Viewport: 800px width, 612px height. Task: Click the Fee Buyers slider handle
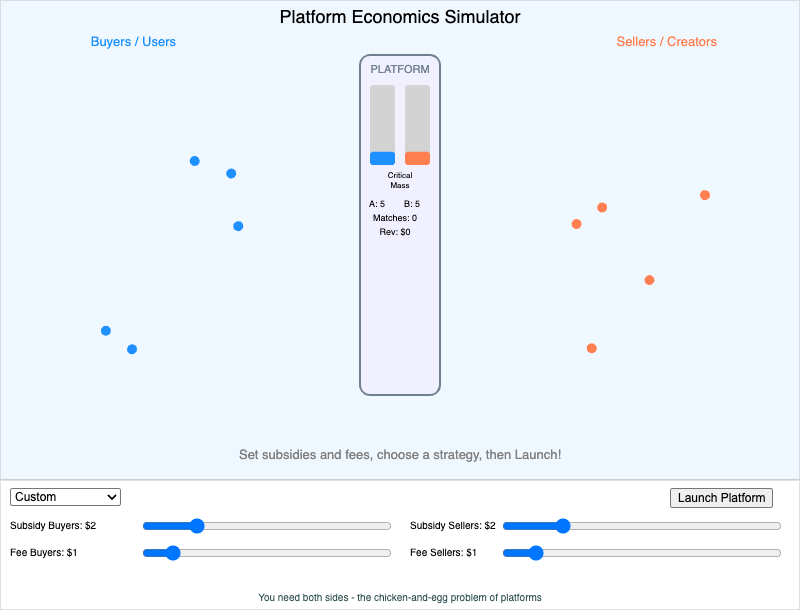(x=175, y=552)
